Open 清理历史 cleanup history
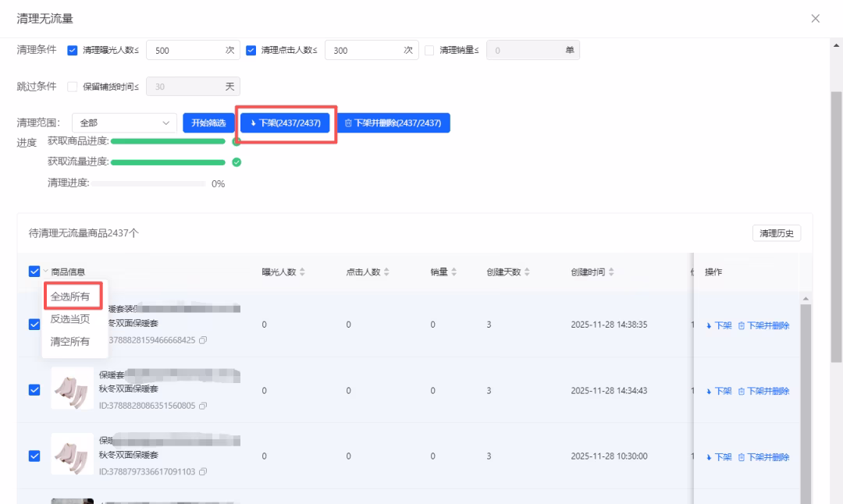843x504 pixels. 776,234
